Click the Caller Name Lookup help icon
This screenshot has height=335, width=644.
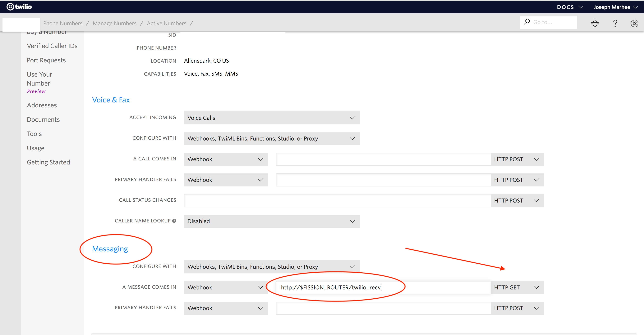click(x=174, y=221)
